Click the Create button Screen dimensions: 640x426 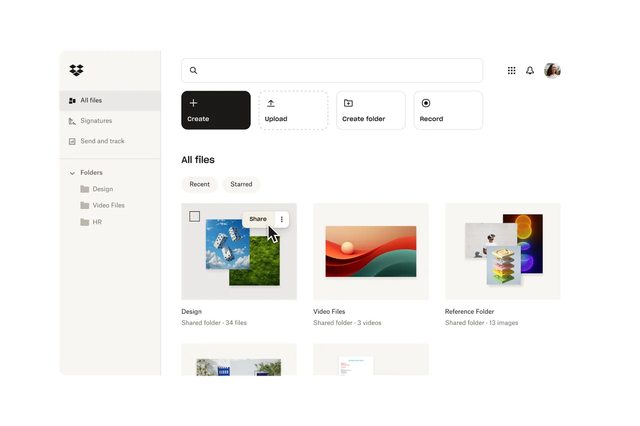click(216, 110)
